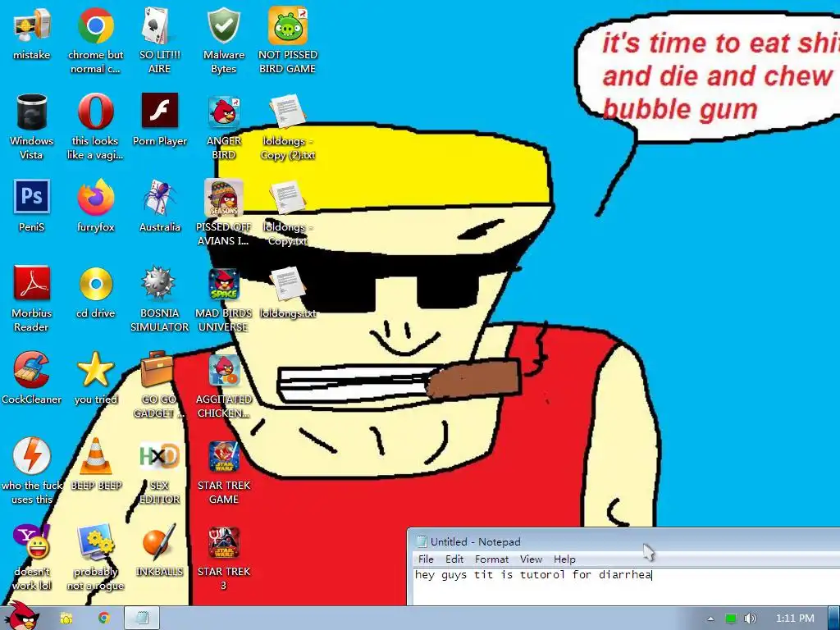
Task: Click the Angry Birds Start button
Action: click(x=24, y=616)
